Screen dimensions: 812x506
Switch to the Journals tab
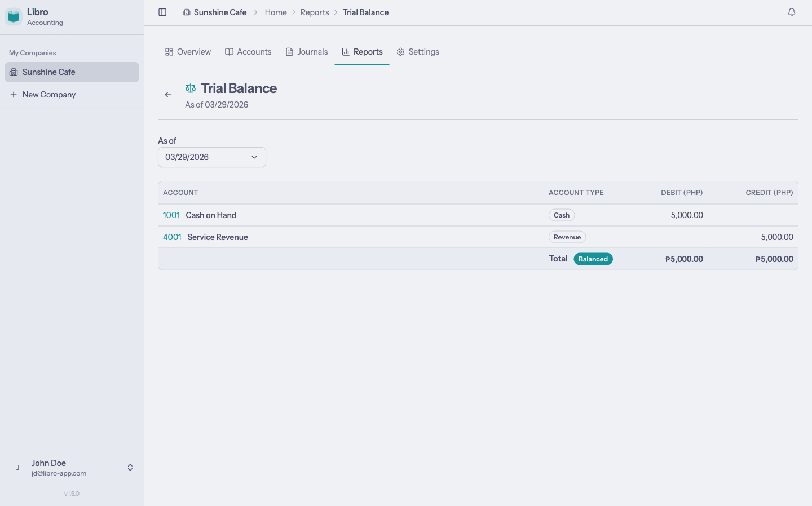(311, 51)
